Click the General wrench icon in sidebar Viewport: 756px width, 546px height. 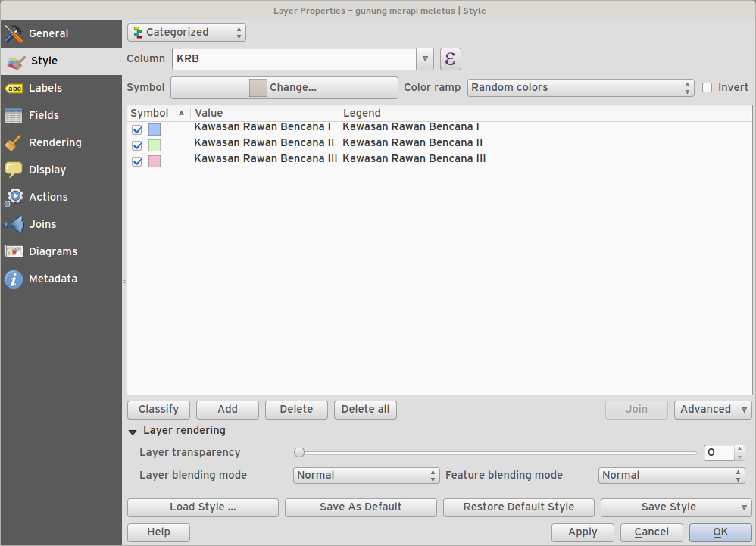14,34
